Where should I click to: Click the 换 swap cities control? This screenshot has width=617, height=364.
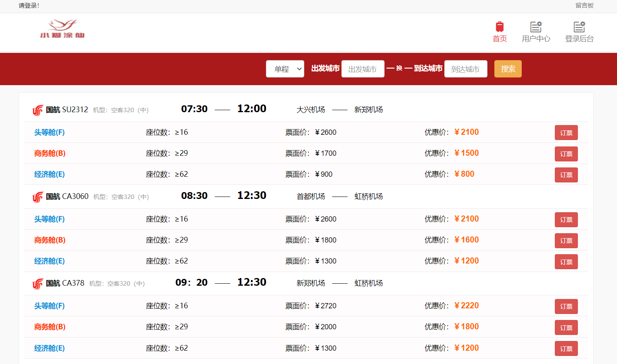click(x=399, y=68)
